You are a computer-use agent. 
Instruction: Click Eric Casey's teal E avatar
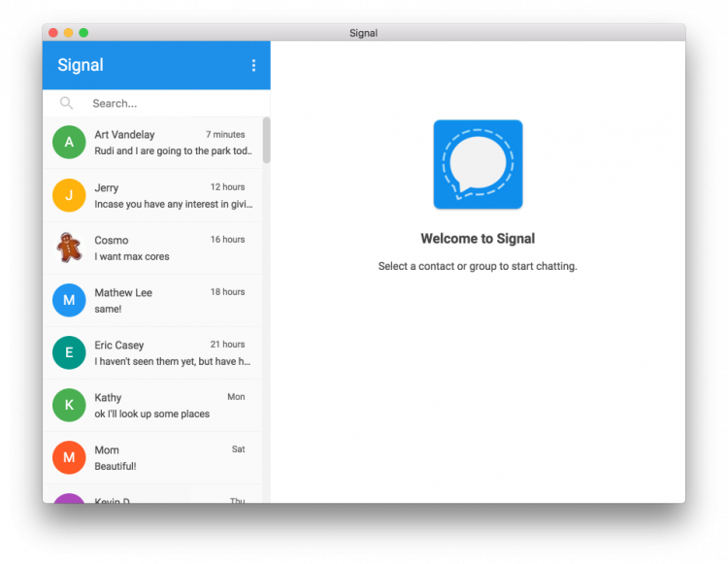point(69,352)
